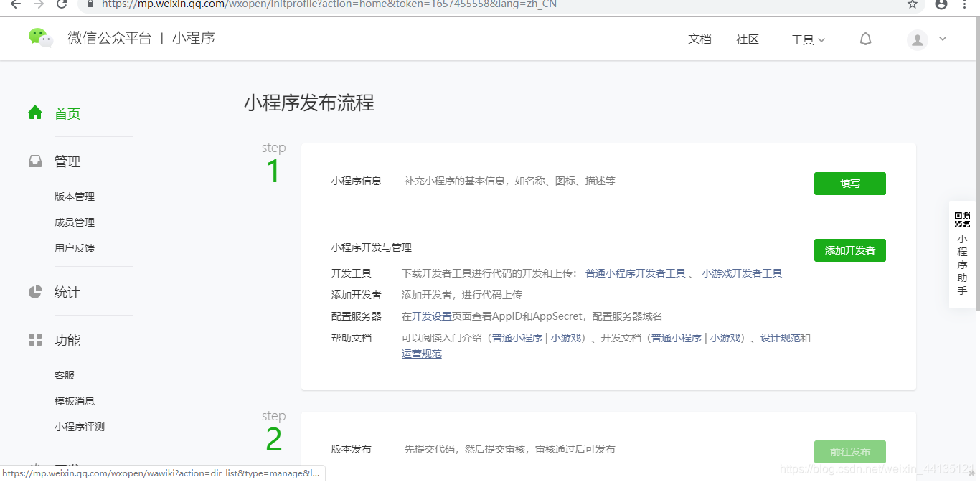Open the 小程序助手 side panel

(x=962, y=255)
